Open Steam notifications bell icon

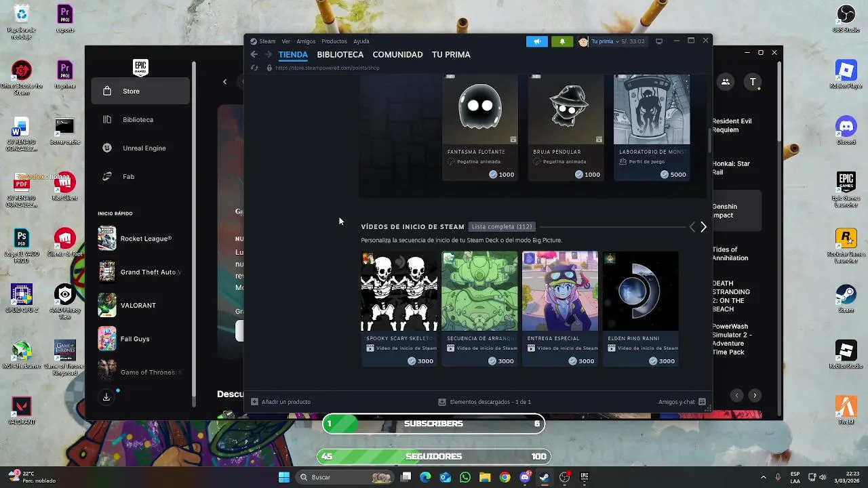[x=561, y=41]
